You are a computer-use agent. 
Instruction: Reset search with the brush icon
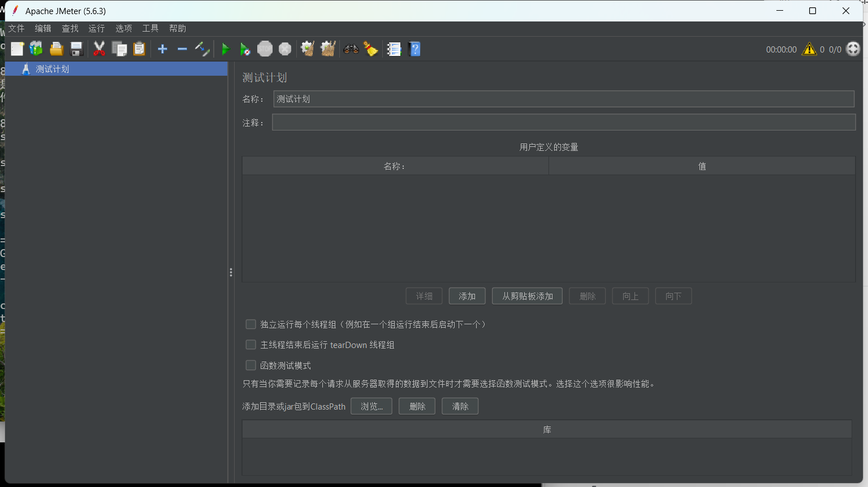coord(371,49)
